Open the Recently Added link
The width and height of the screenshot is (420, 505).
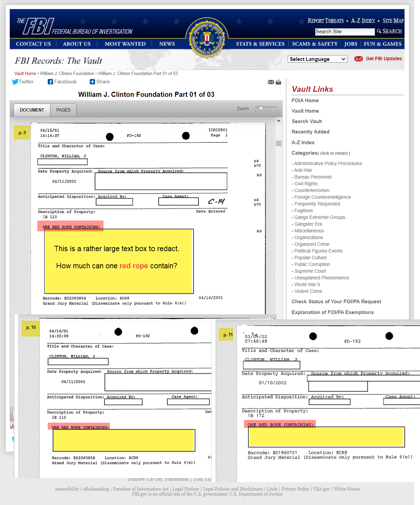tap(310, 132)
